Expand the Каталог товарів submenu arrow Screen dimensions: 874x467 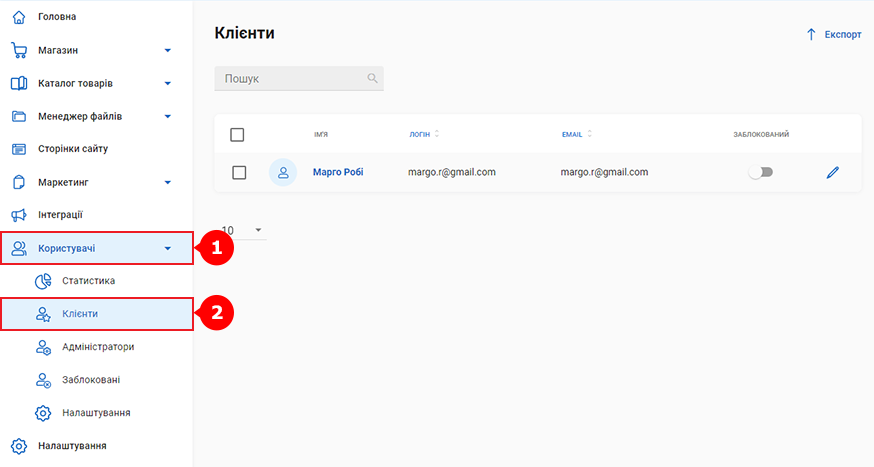[x=168, y=84]
